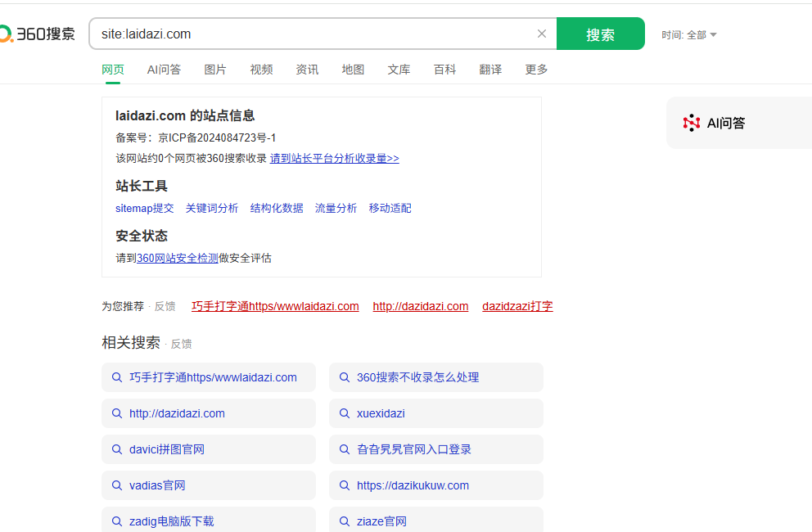Open the red http://dazidazi.com recommendation

pyautogui.click(x=421, y=306)
